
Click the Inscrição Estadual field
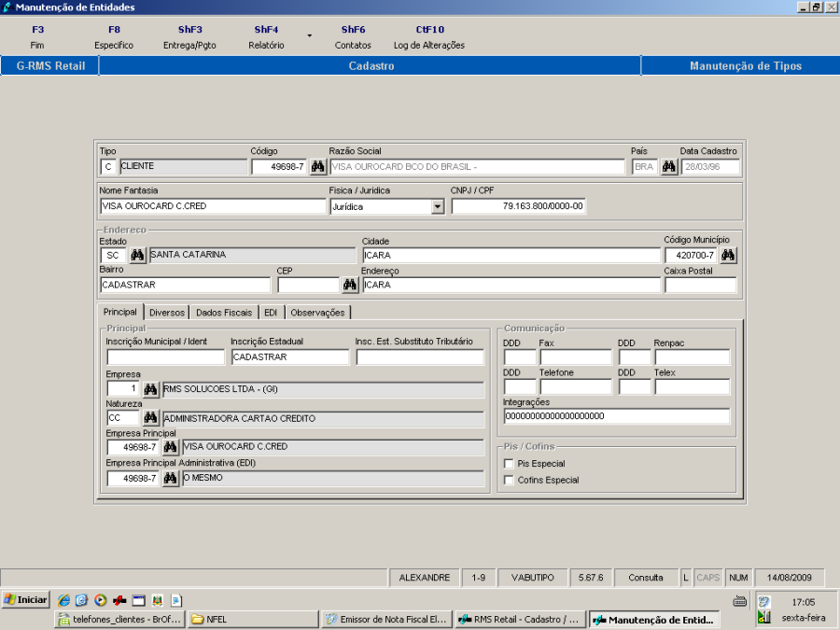(290, 357)
